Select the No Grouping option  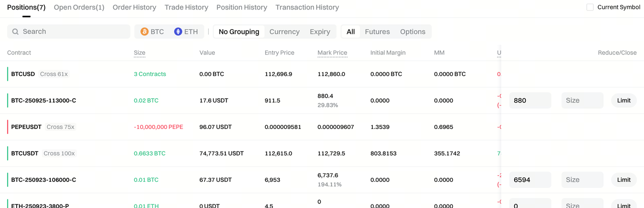(239, 32)
